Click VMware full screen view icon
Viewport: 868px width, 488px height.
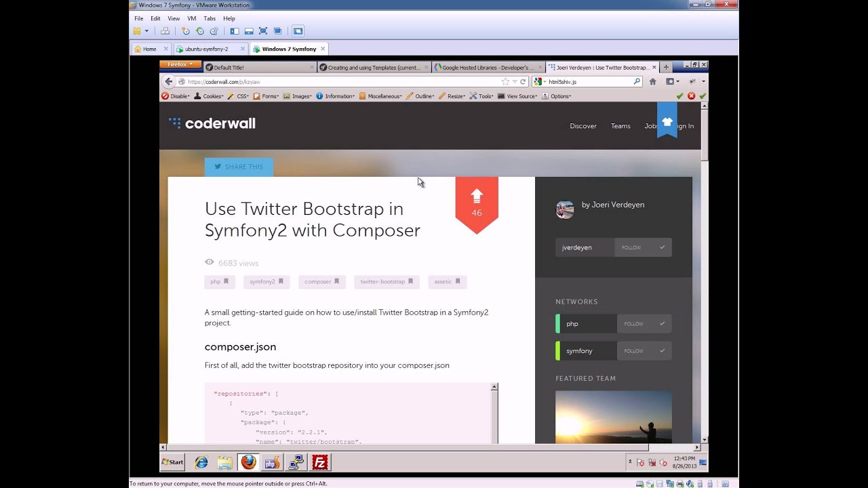pyautogui.click(x=263, y=31)
